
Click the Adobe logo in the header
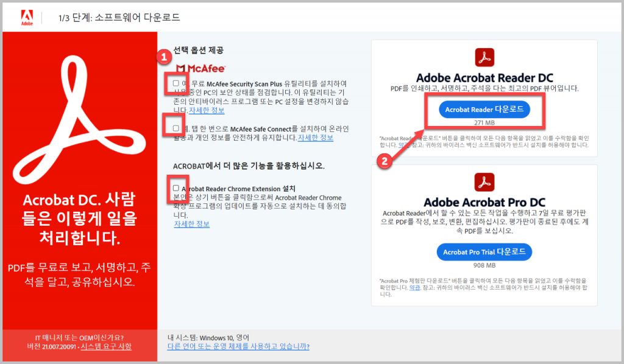coord(27,18)
